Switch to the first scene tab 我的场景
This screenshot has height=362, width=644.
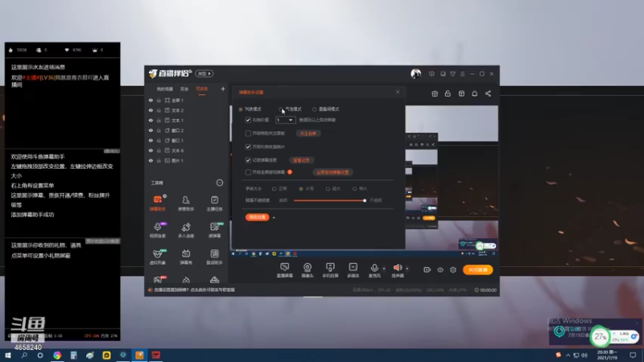[x=165, y=89]
